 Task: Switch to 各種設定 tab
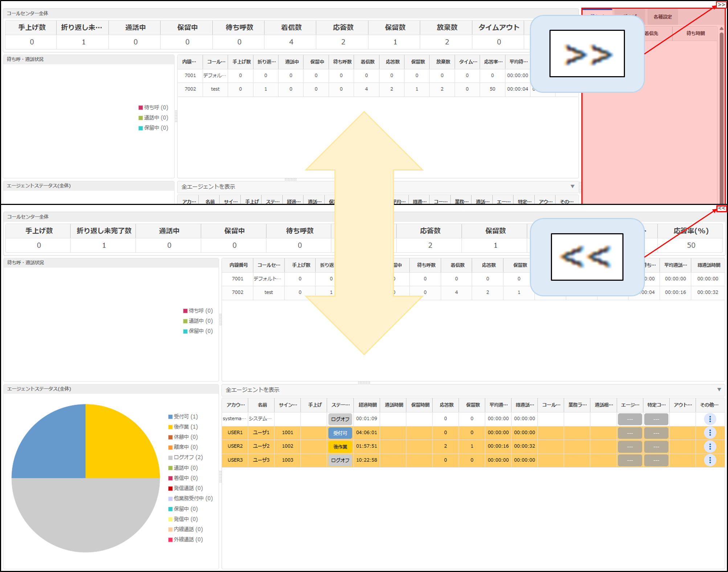click(662, 17)
